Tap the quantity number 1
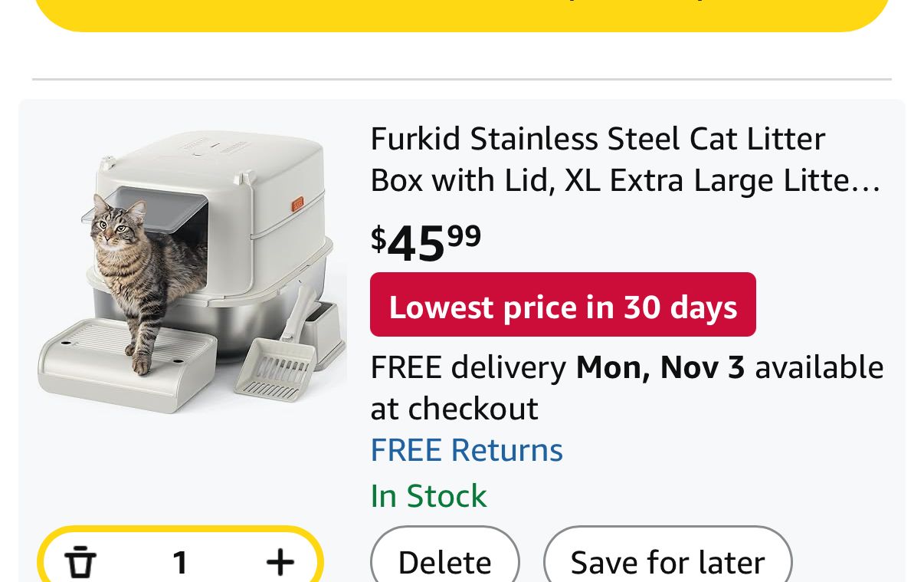This screenshot has width=924, height=582. pyautogui.click(x=180, y=562)
